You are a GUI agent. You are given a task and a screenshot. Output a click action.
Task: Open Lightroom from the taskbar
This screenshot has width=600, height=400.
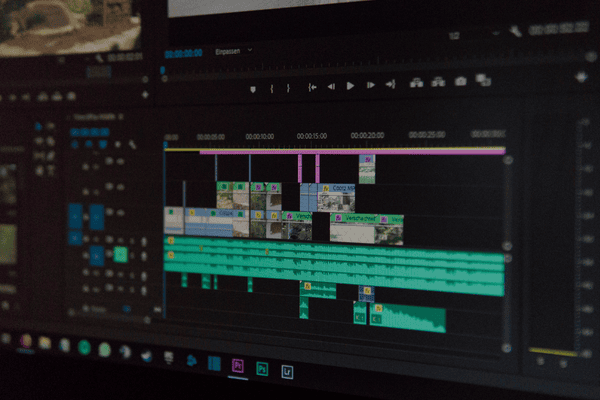pos(288,369)
